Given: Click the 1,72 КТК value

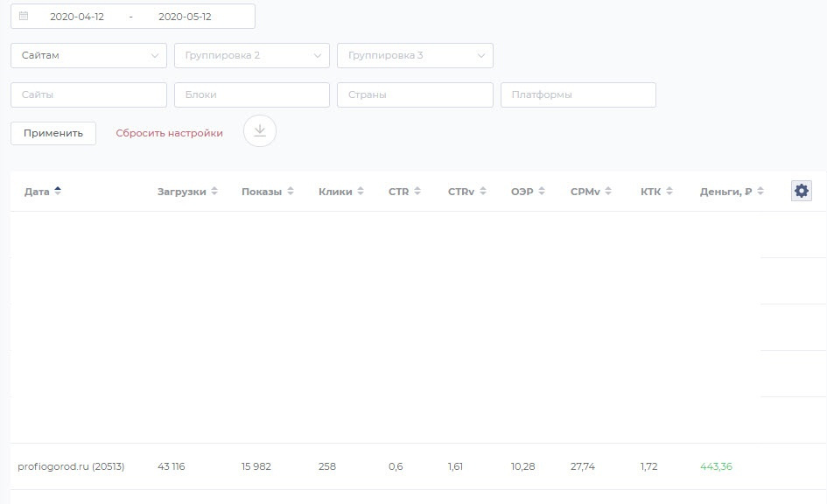Looking at the screenshot, I should pos(648,466).
